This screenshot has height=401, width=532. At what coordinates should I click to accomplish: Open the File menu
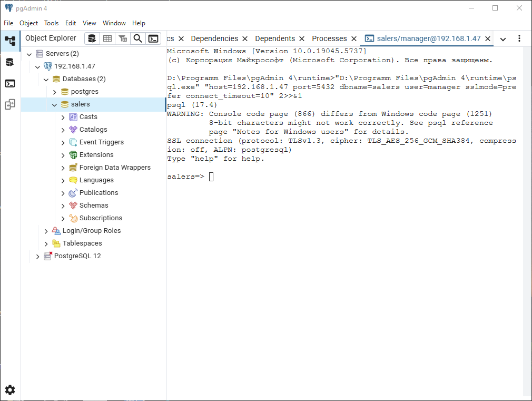pyautogui.click(x=8, y=23)
